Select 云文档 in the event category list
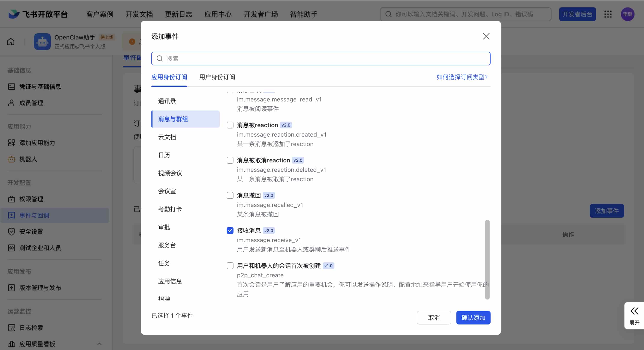This screenshot has height=350, width=644. 167,137
